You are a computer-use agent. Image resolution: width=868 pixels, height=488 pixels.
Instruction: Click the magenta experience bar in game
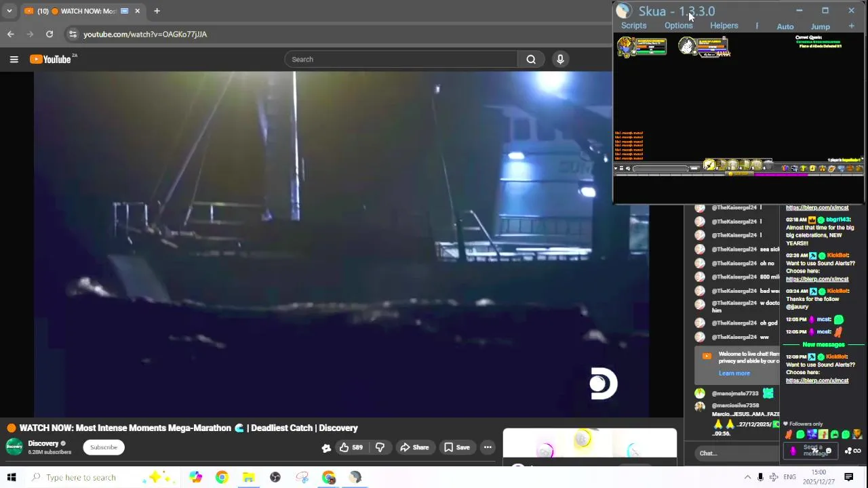(780, 174)
